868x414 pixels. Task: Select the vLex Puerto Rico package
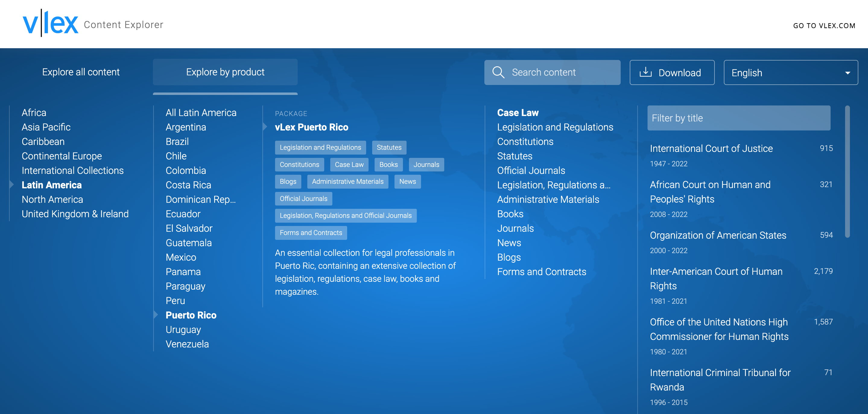(312, 127)
